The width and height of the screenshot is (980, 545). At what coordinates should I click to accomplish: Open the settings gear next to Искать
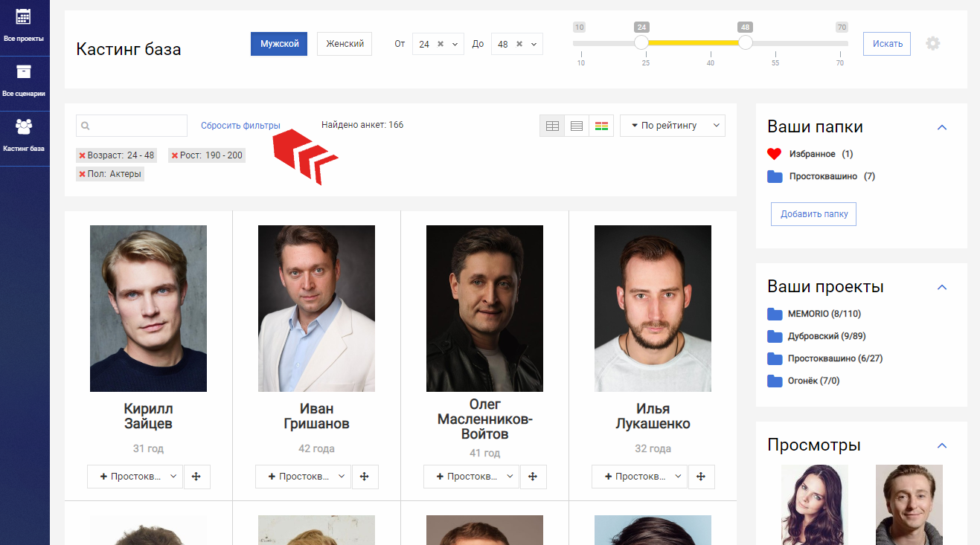[932, 44]
